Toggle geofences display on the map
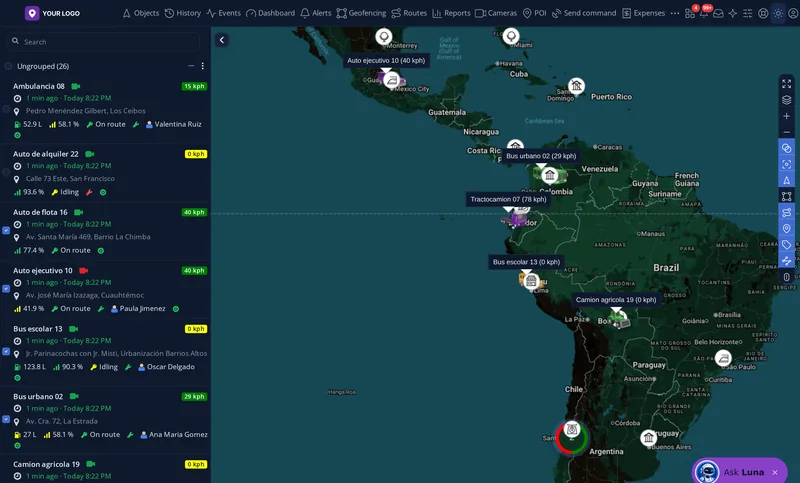This screenshot has width=800, height=483. pos(787,196)
